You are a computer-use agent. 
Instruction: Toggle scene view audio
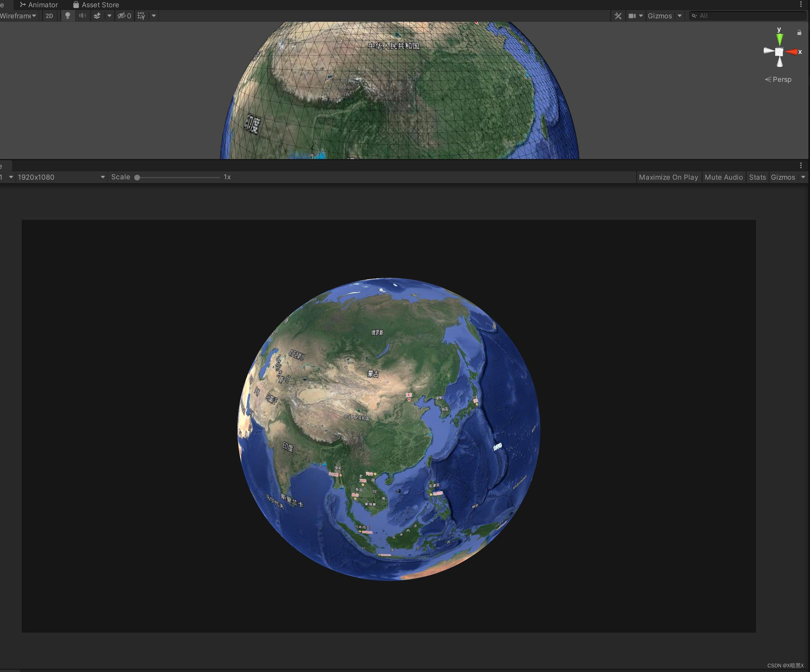(x=82, y=16)
